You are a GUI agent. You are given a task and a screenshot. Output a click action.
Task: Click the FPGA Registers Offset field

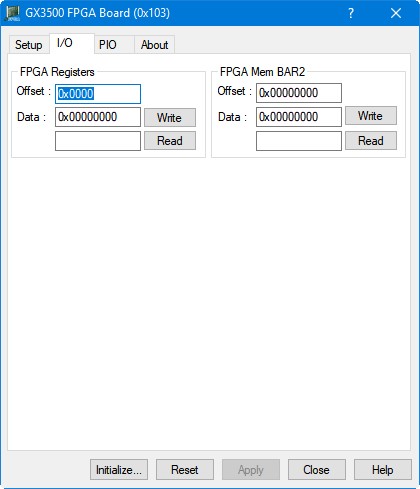point(98,94)
